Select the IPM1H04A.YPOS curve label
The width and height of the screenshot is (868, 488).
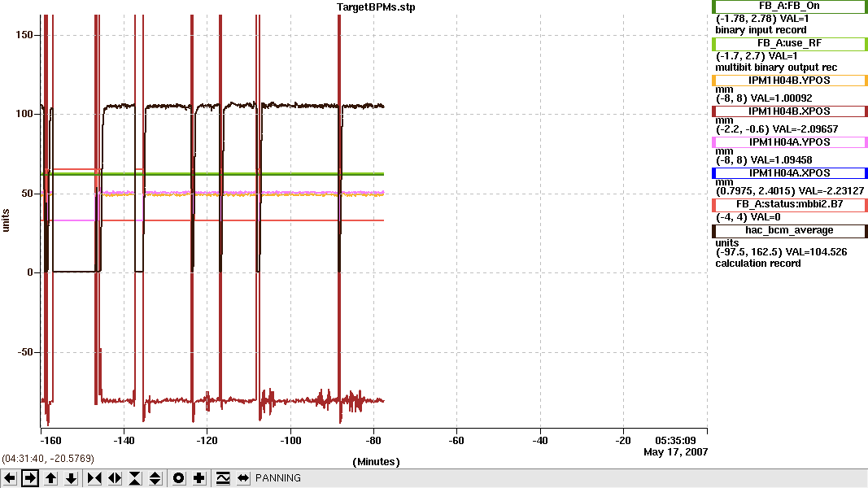pyautogui.click(x=789, y=142)
